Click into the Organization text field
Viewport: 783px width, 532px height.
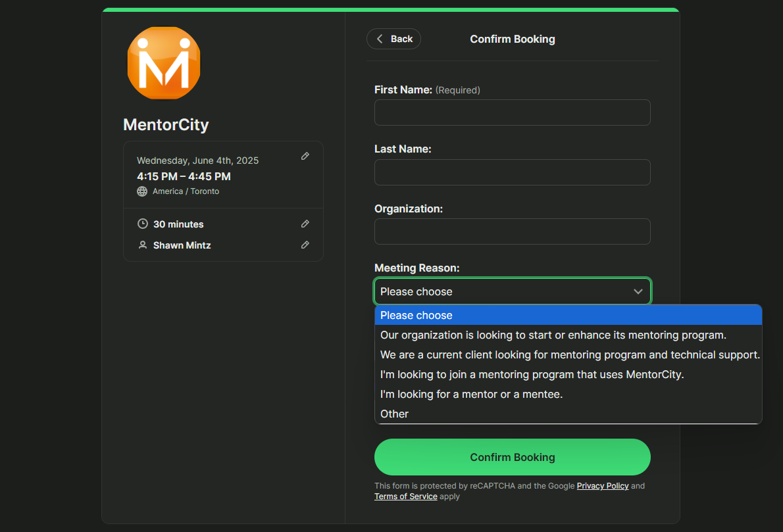(512, 231)
